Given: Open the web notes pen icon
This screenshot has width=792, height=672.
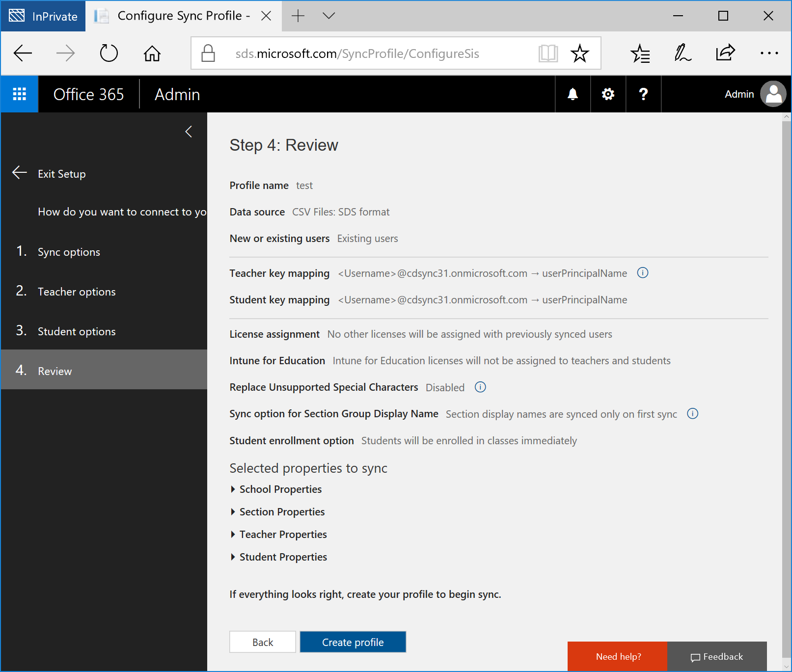Looking at the screenshot, I should (683, 53).
